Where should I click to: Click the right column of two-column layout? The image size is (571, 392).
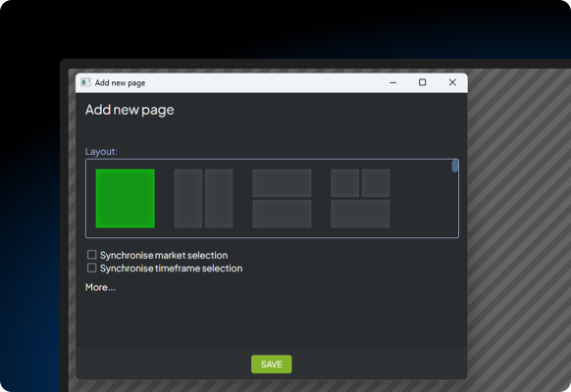pyautogui.click(x=219, y=199)
